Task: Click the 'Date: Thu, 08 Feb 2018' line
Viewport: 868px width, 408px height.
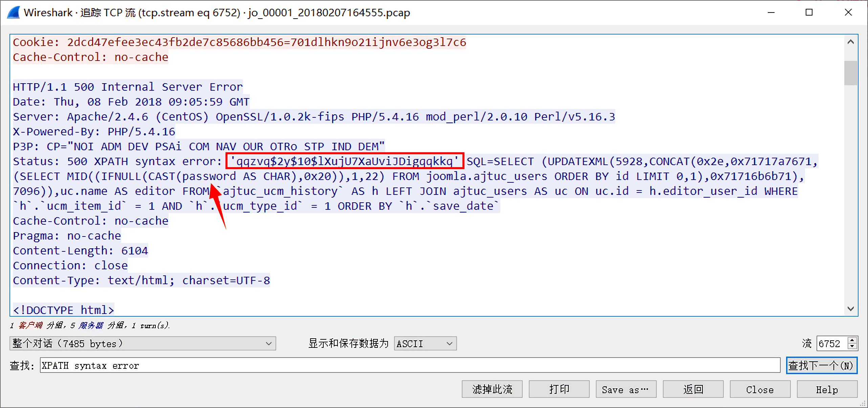Action: [131, 102]
